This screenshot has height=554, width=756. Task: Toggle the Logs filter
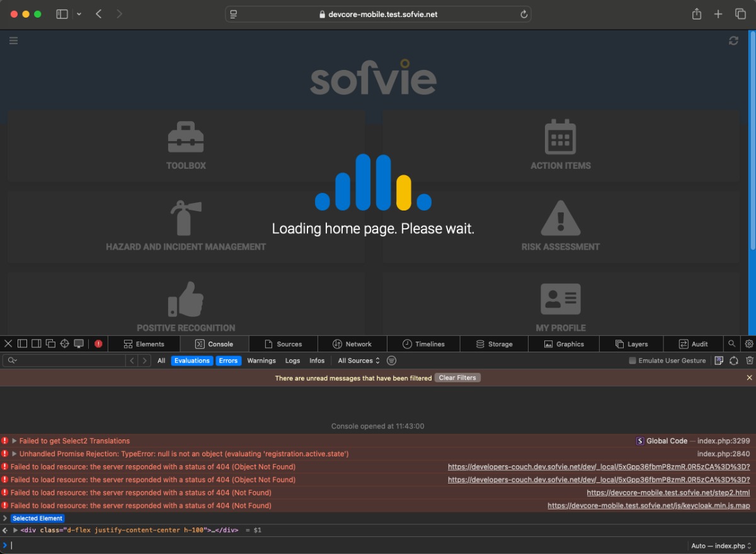pos(292,361)
